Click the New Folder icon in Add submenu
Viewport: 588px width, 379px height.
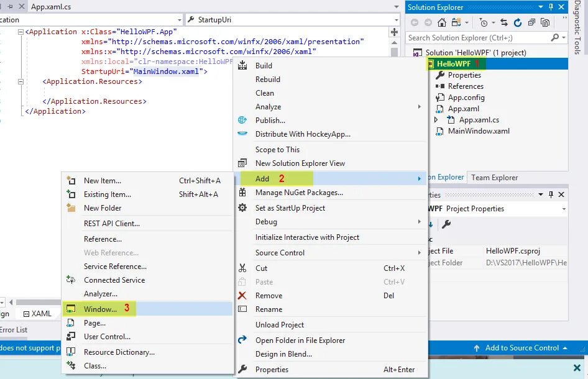click(x=71, y=208)
